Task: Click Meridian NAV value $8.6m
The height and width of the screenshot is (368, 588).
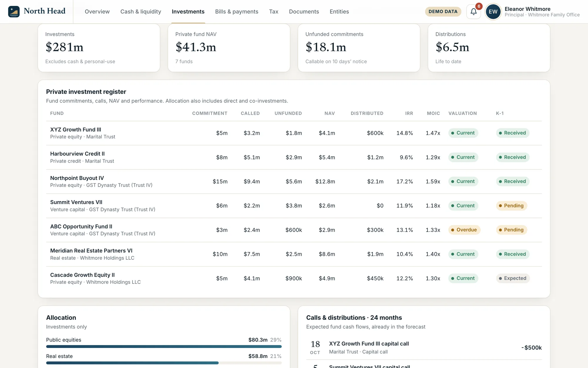Action: 327,254
